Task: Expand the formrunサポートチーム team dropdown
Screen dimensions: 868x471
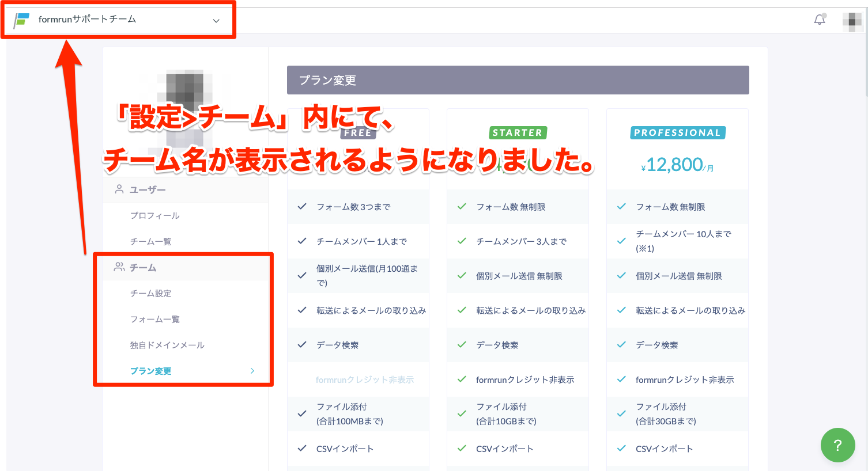Action: click(216, 21)
